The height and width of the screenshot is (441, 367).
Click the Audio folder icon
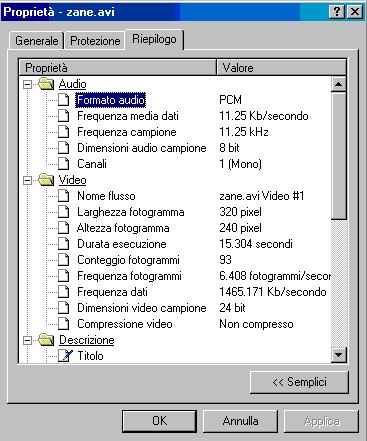click(x=46, y=84)
